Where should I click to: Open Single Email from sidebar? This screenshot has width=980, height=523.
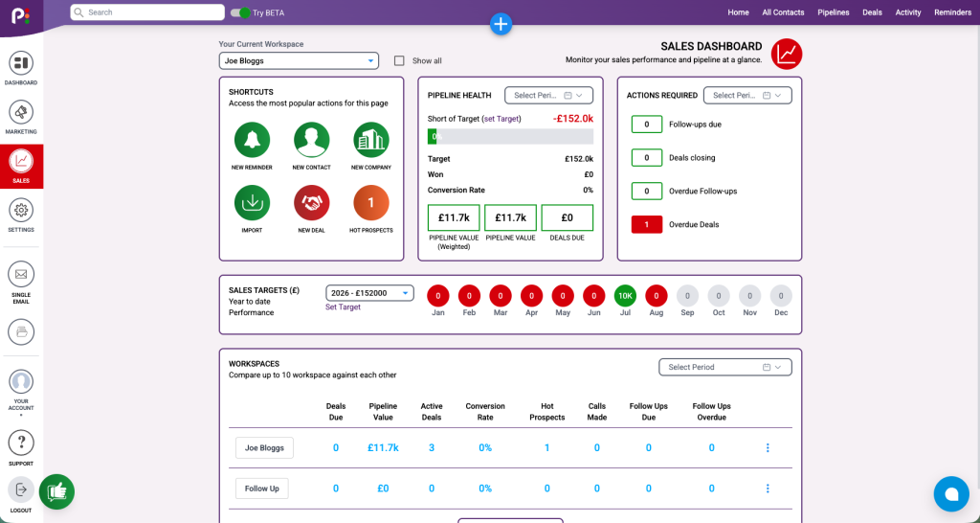tap(21, 283)
